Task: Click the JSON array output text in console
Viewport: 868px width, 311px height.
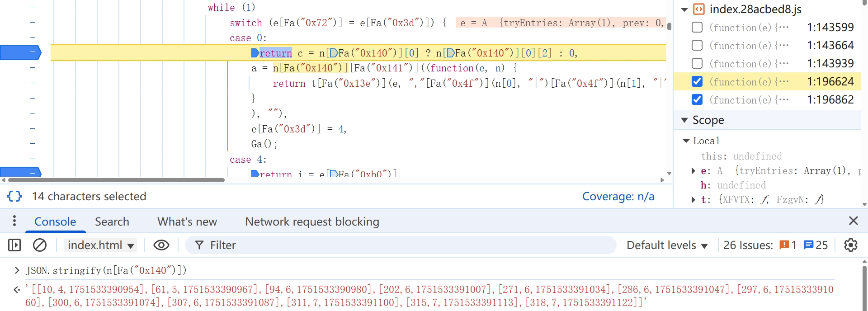Action: coord(429,296)
